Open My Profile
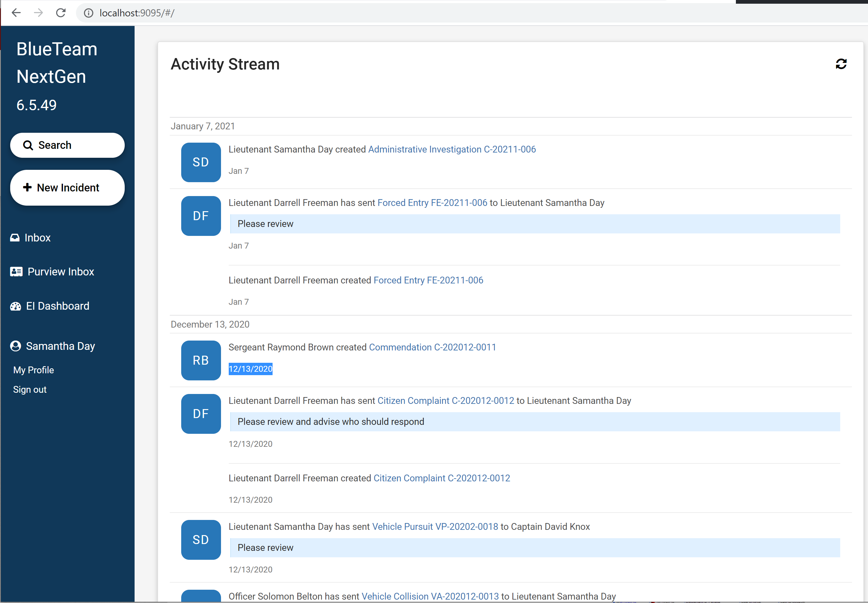This screenshot has width=868, height=603. click(34, 370)
